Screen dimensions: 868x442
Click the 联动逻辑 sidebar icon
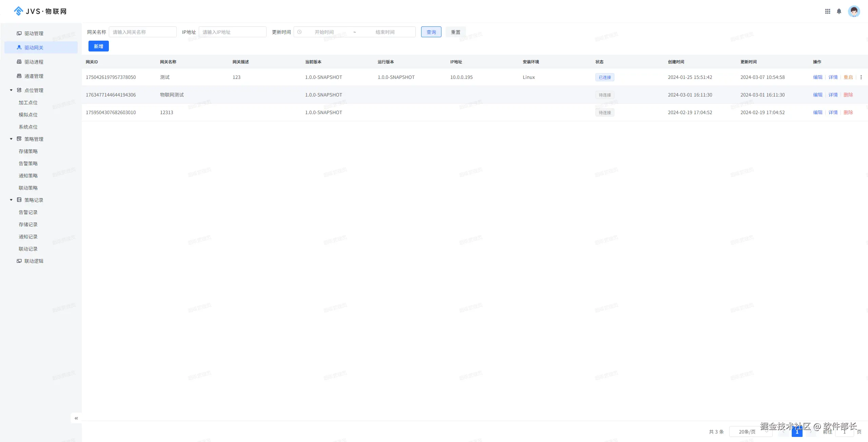pyautogui.click(x=19, y=261)
